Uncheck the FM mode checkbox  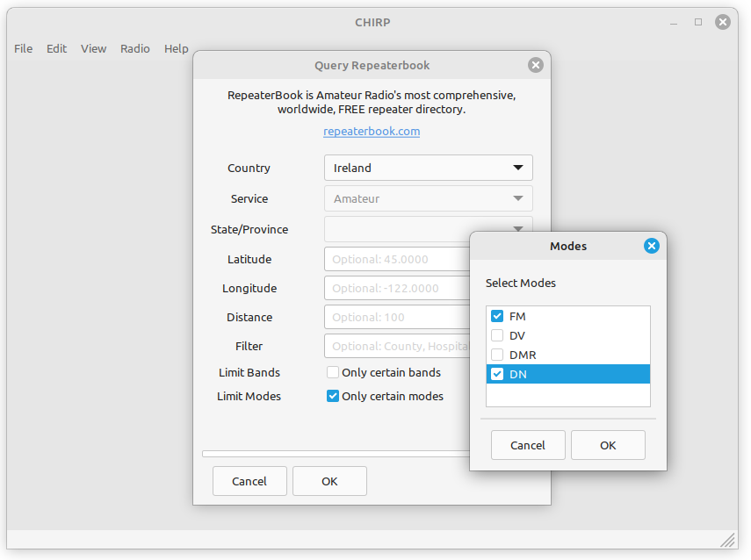click(x=497, y=316)
